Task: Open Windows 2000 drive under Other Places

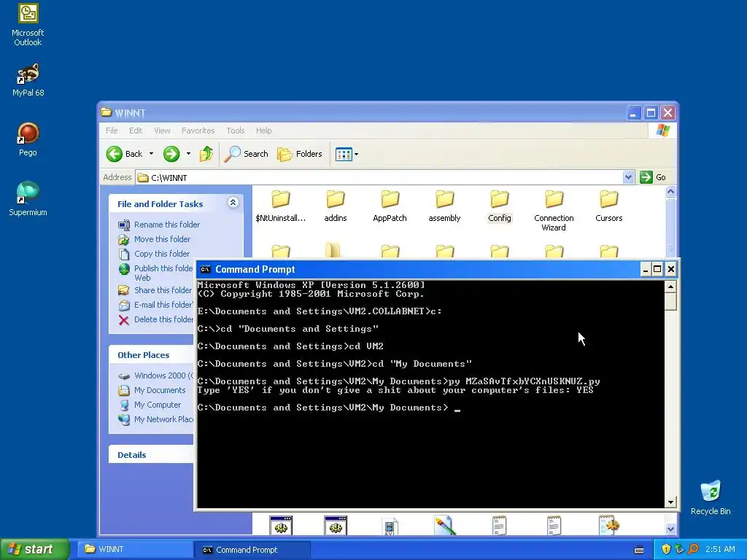Action: 155,376
